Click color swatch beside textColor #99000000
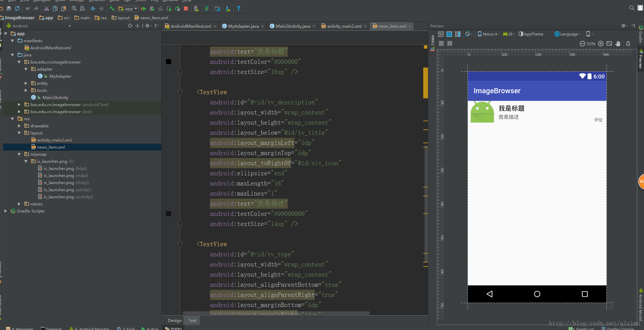 168,213
